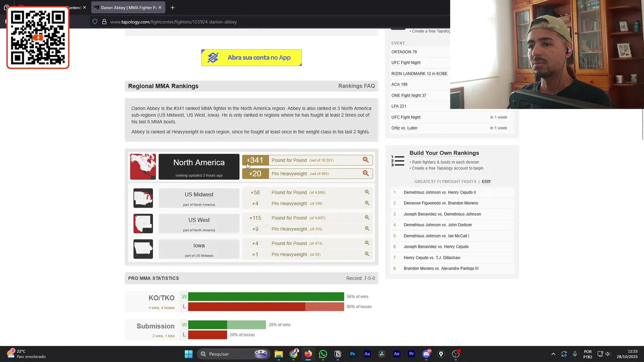Open Notion from the taskbar
This screenshot has height=362, width=644.
pos(338,354)
